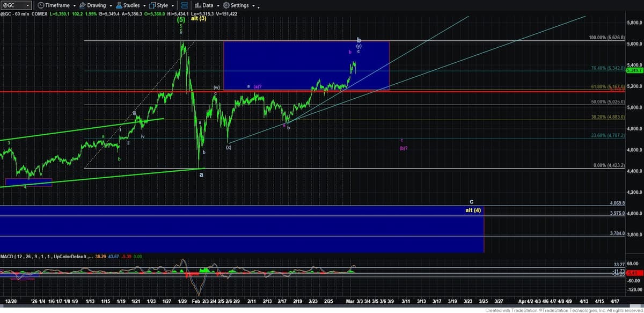Screen dimensions: 644x313
Task: Select the yellow "alt (3)" wave label
Action: coord(199,18)
